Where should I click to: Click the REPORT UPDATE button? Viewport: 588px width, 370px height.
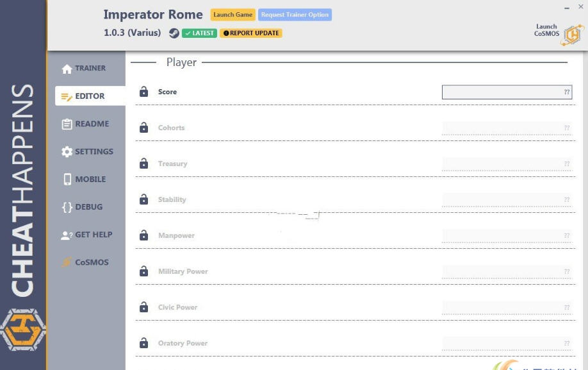tap(251, 33)
